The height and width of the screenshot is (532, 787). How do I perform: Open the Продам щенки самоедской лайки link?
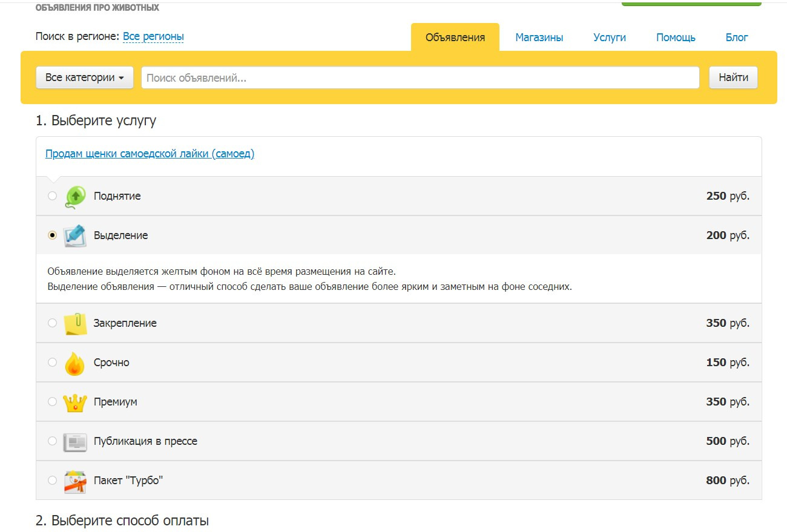coord(150,154)
